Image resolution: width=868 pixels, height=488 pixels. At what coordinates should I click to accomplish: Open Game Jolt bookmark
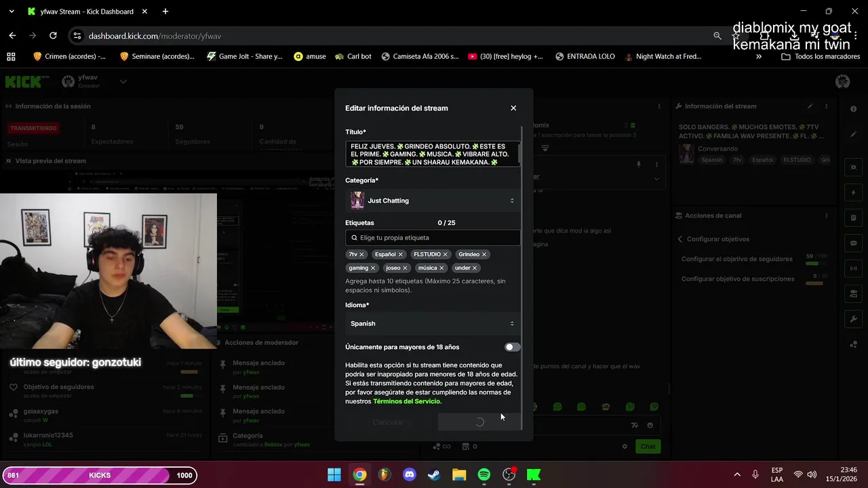tap(244, 56)
